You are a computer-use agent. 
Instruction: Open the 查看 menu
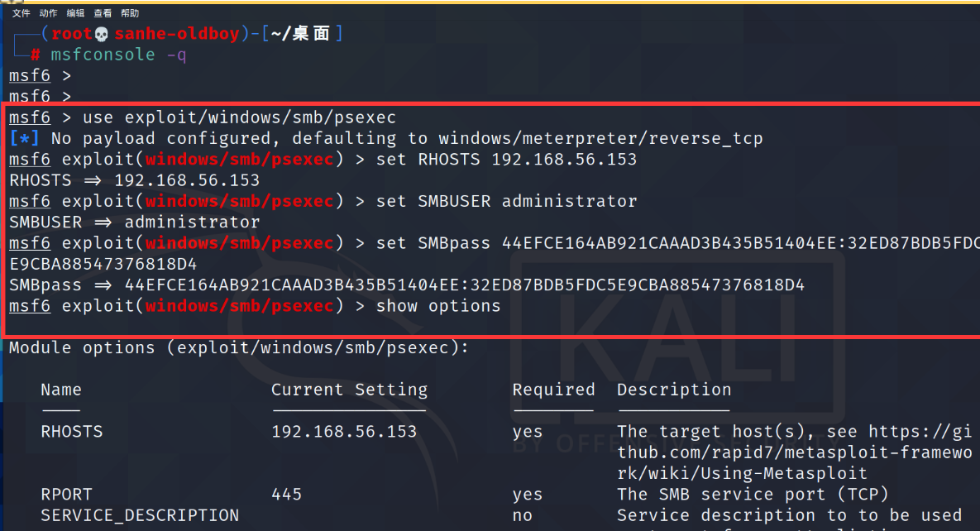pyautogui.click(x=103, y=13)
